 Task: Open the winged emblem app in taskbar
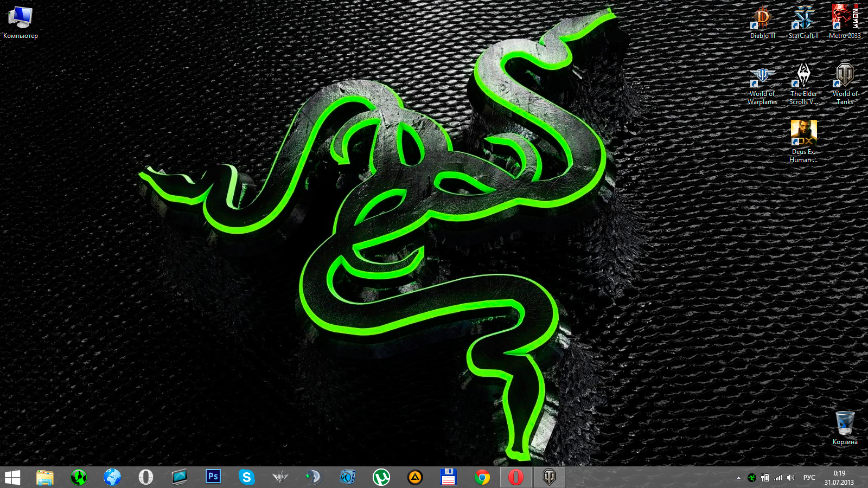coord(280,478)
